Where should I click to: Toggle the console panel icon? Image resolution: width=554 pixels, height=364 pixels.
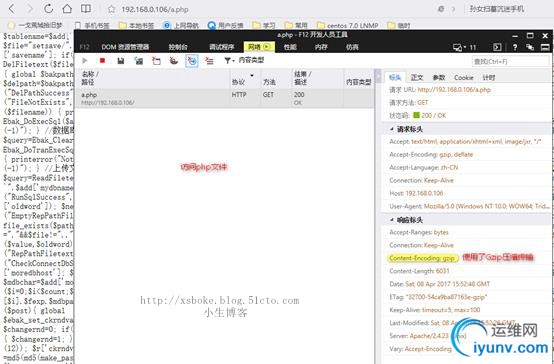(497, 47)
